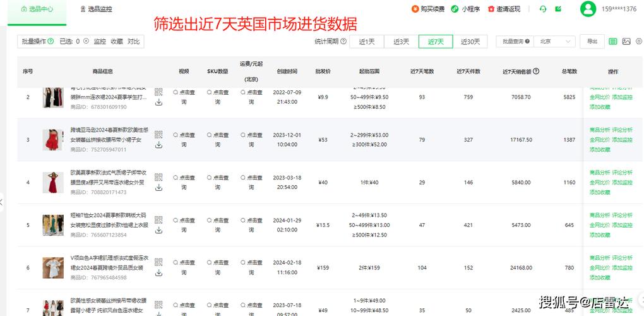This screenshot has height=316, width=644.
Task: Open the user avatar profile icon
Action: [588, 9]
